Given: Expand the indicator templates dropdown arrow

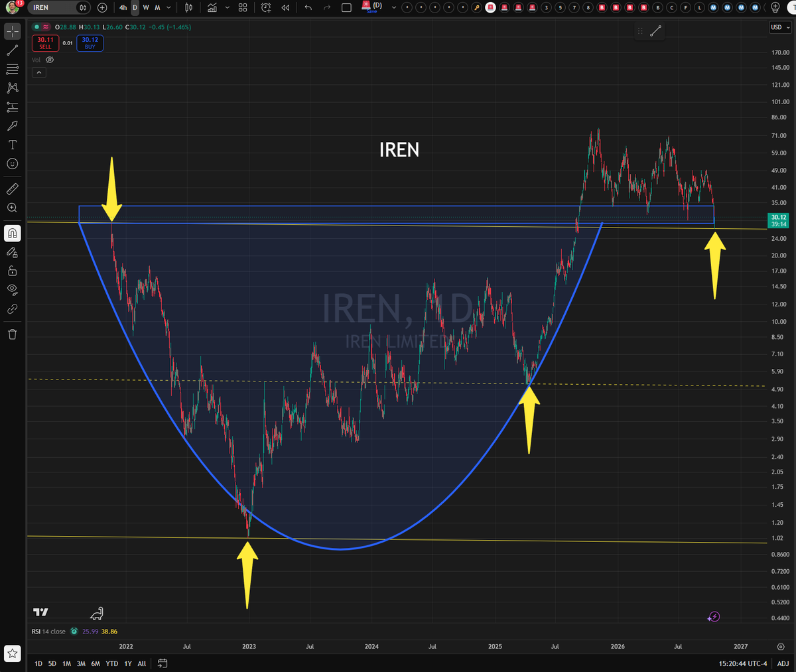Looking at the screenshot, I should (x=228, y=7).
